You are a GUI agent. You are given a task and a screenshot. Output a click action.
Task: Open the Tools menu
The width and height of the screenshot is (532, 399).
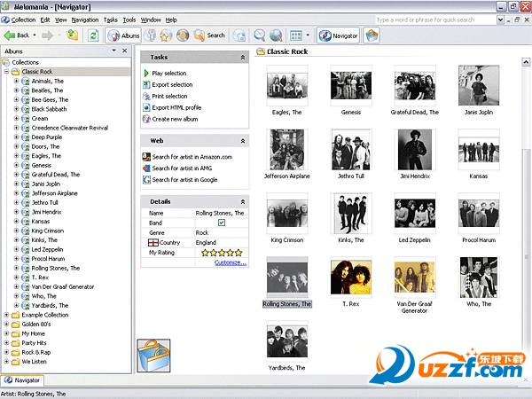129,20
